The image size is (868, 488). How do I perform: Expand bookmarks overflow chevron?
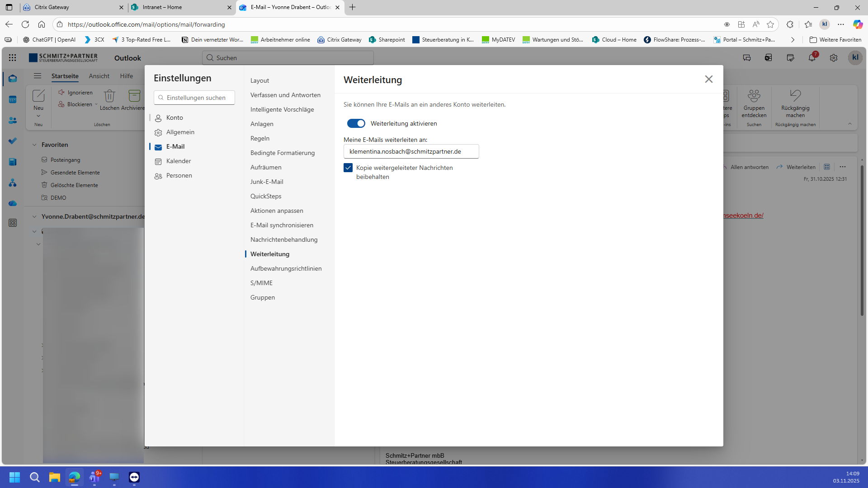point(793,40)
